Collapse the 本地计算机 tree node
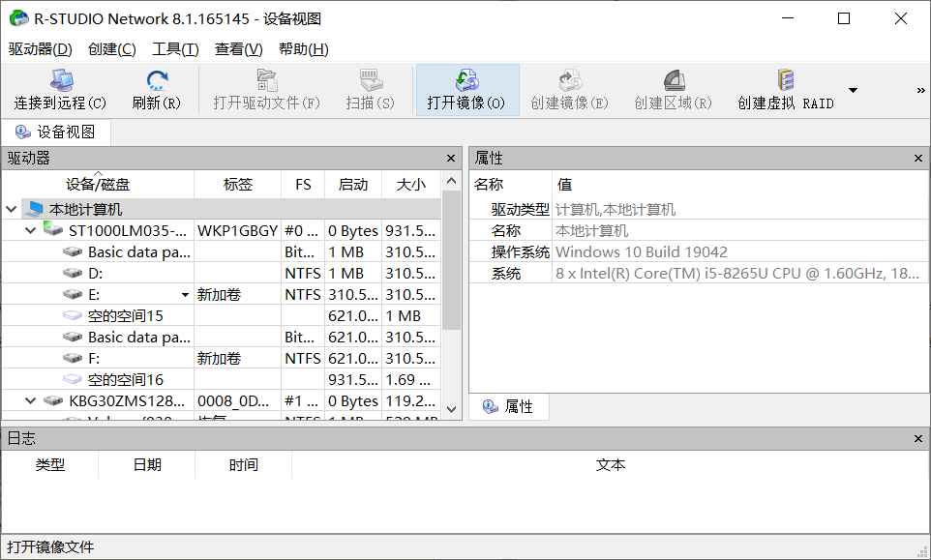 pyautogui.click(x=11, y=208)
